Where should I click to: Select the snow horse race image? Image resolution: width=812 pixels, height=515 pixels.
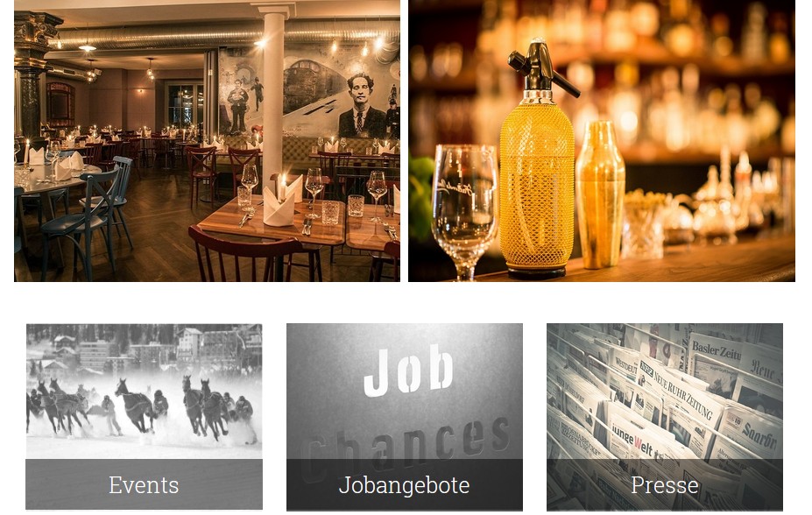click(x=144, y=392)
